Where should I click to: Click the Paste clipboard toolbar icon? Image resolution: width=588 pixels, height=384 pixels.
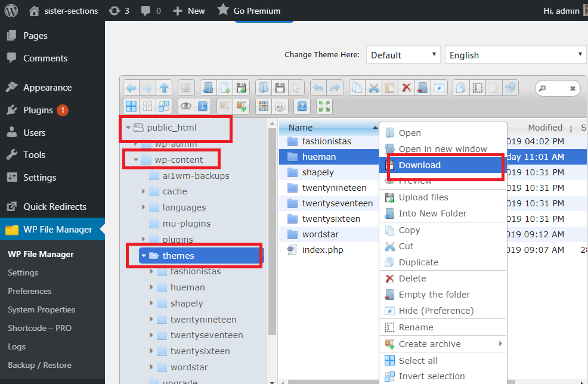390,88
